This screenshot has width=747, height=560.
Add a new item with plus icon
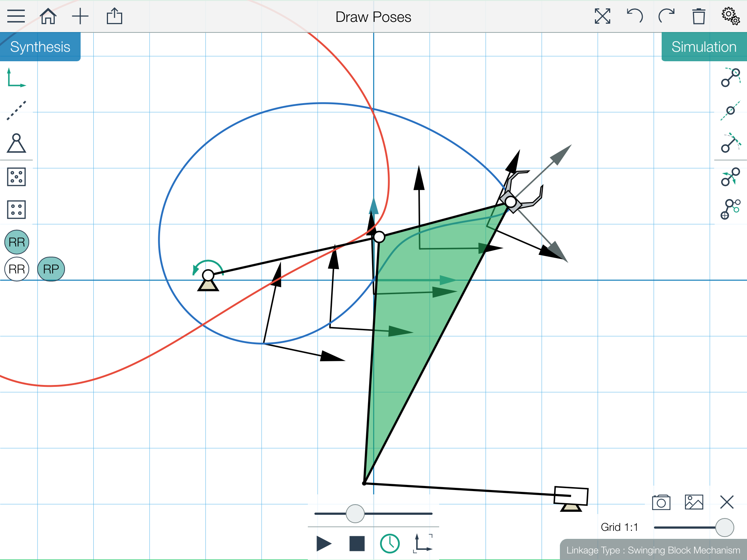[x=80, y=17]
